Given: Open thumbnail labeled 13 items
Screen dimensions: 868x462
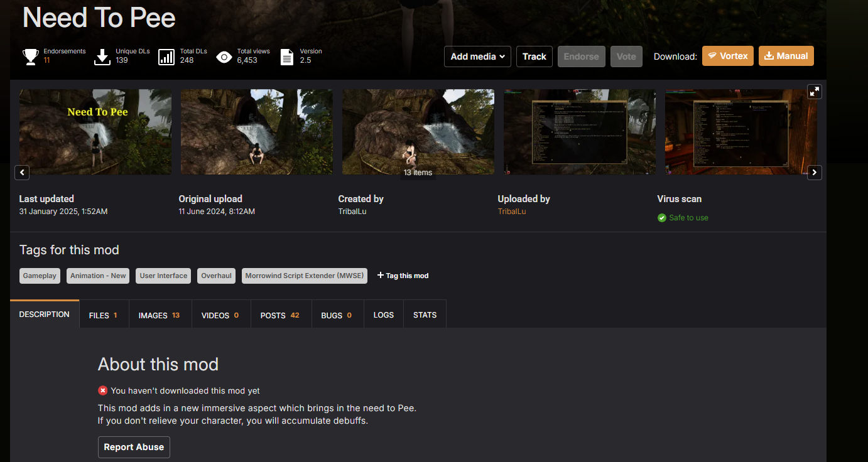Looking at the screenshot, I should tap(418, 132).
